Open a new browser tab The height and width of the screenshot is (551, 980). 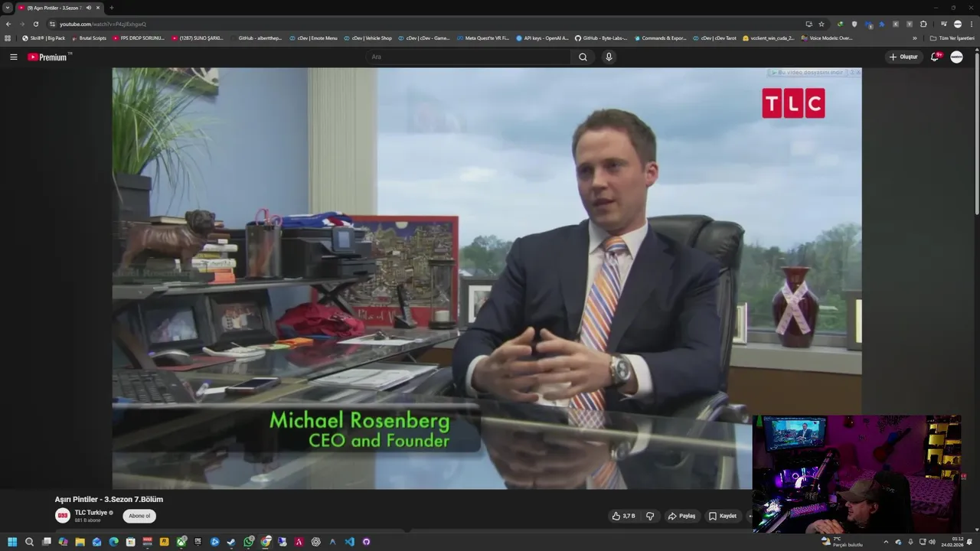click(x=112, y=8)
